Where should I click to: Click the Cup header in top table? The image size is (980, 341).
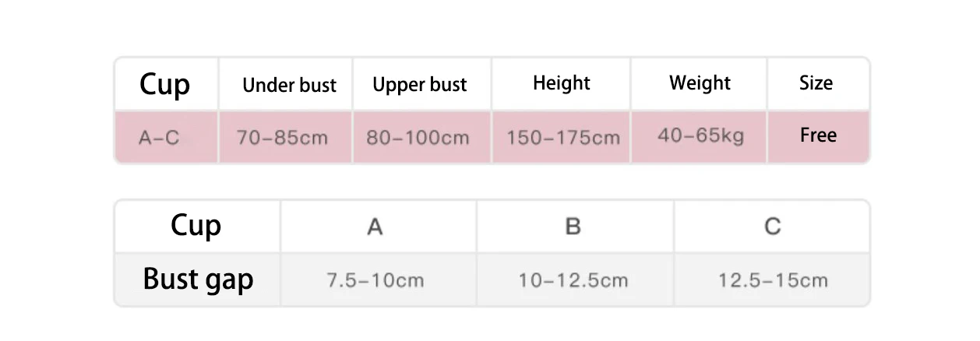point(164,84)
